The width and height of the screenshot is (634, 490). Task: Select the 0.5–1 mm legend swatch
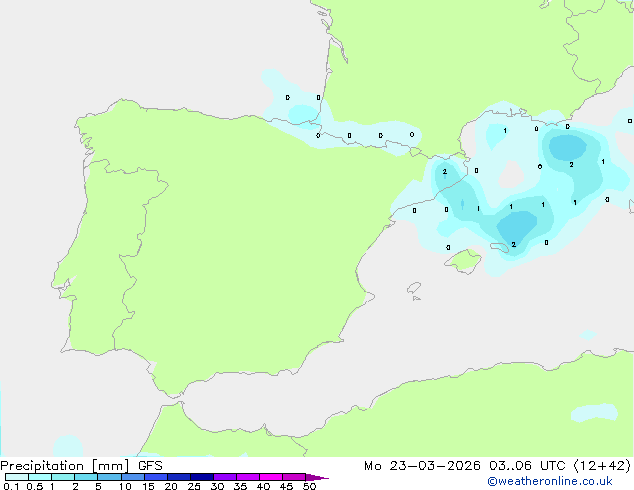pyautogui.click(x=40, y=477)
